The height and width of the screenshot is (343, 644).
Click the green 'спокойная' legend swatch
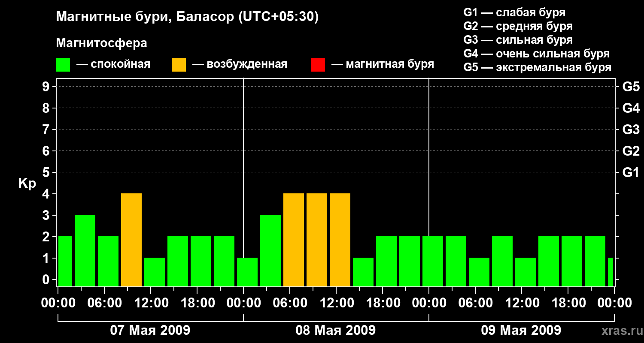pyautogui.click(x=63, y=65)
